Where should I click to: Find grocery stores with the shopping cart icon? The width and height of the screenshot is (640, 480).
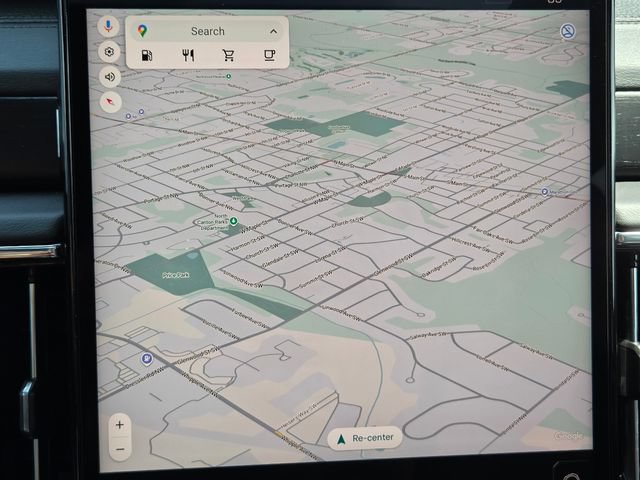point(229,55)
